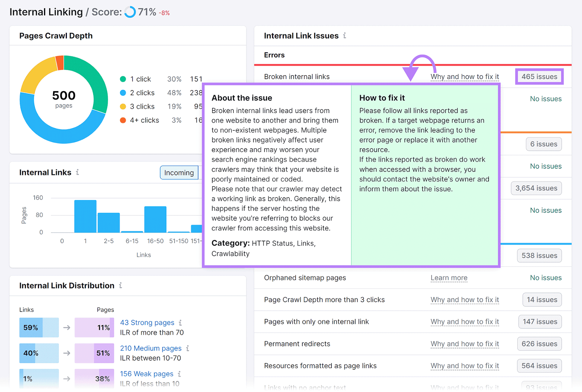The height and width of the screenshot is (392, 582).
Task: Click the 14 issues button for crawl depth
Action: click(x=542, y=300)
